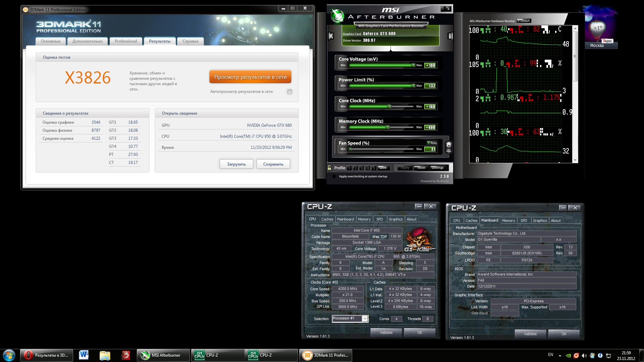The width and height of the screenshot is (644, 362).
Task: Click the network tray icon
Action: 608,355
